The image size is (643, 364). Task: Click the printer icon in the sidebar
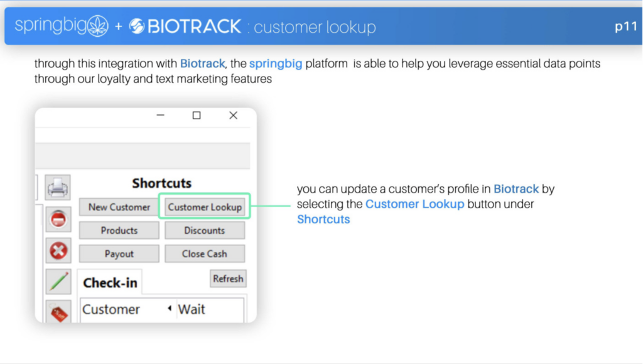coord(58,187)
